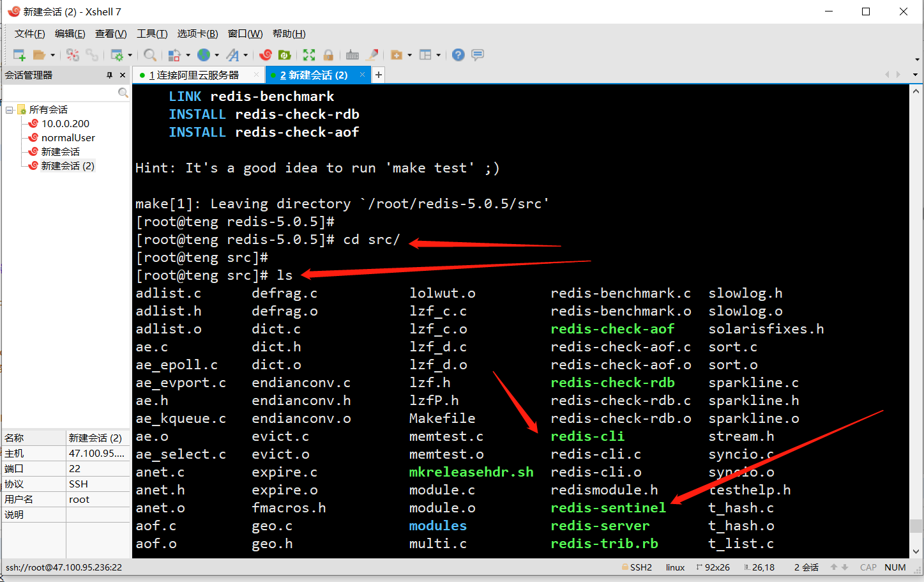Click the 用户名 value root cell

pyautogui.click(x=98, y=500)
